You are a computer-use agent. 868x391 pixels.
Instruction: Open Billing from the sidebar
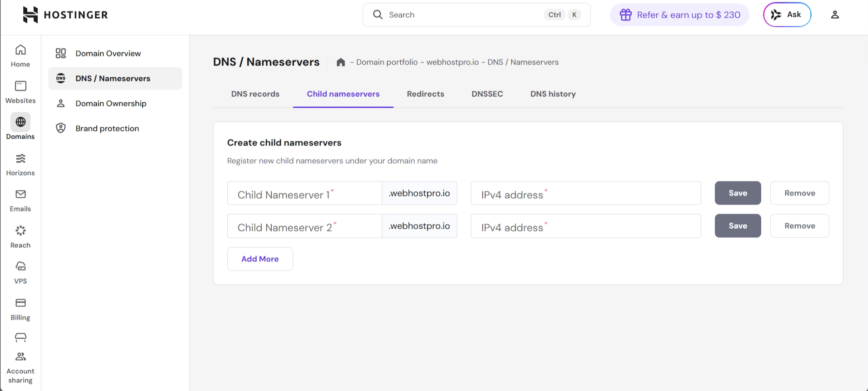(x=20, y=309)
